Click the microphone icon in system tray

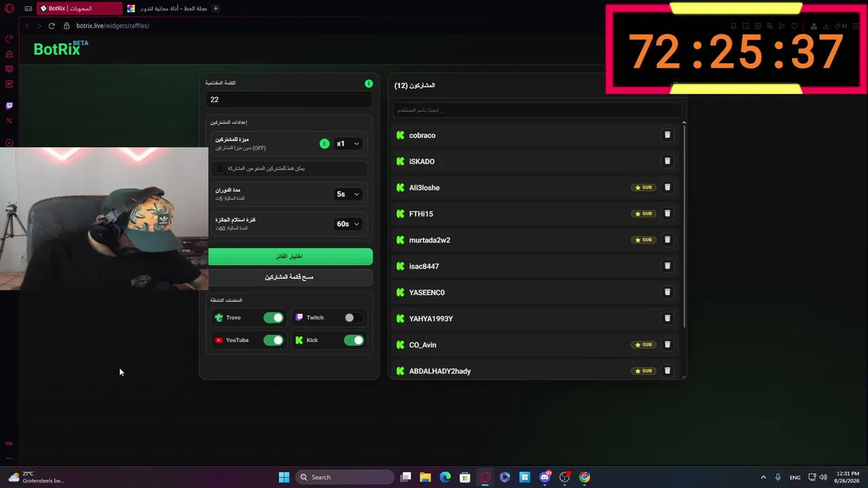[778, 477]
